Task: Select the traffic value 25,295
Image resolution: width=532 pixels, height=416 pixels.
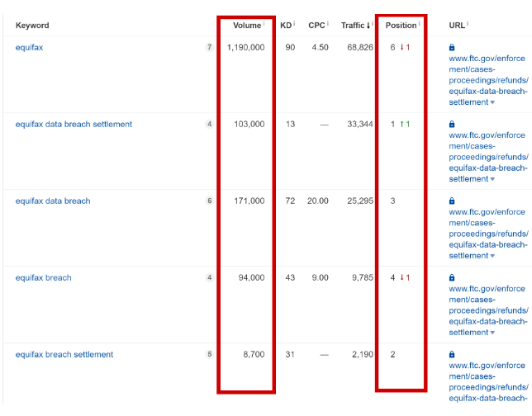Action: tap(360, 201)
